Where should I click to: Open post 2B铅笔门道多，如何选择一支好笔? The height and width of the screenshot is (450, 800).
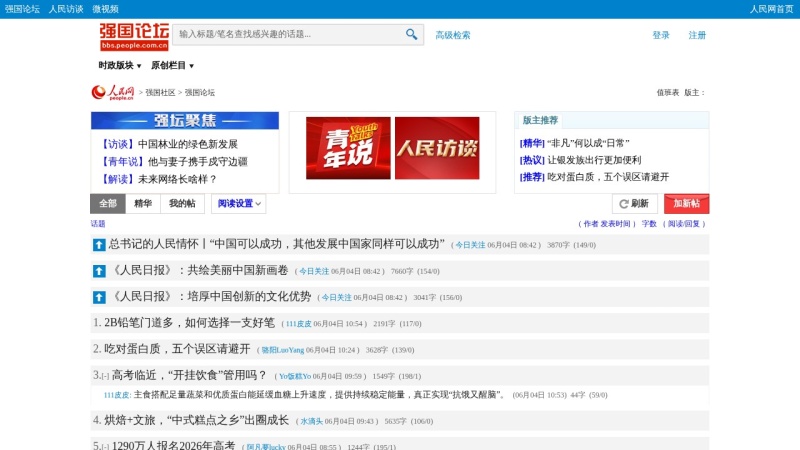tap(189, 322)
